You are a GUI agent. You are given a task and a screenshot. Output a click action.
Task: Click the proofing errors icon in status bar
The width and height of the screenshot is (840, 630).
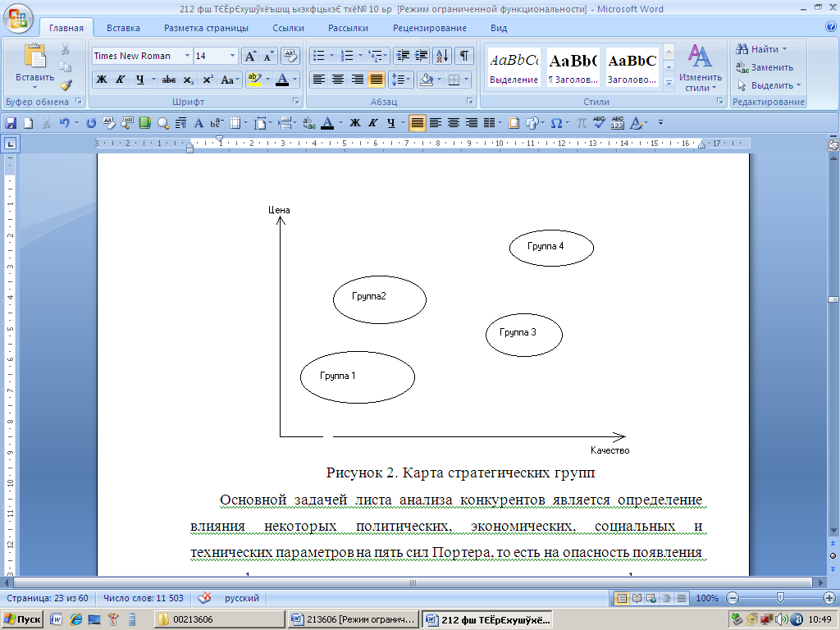tap(204, 598)
